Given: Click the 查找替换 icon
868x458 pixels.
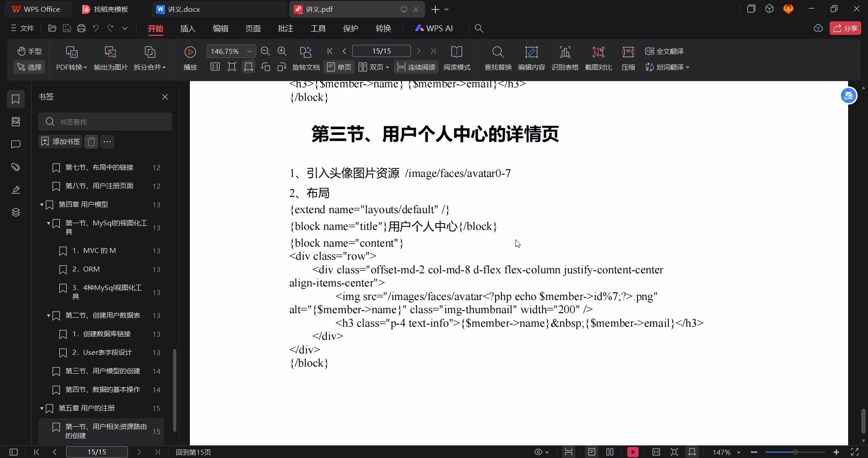Looking at the screenshot, I should 497,58.
